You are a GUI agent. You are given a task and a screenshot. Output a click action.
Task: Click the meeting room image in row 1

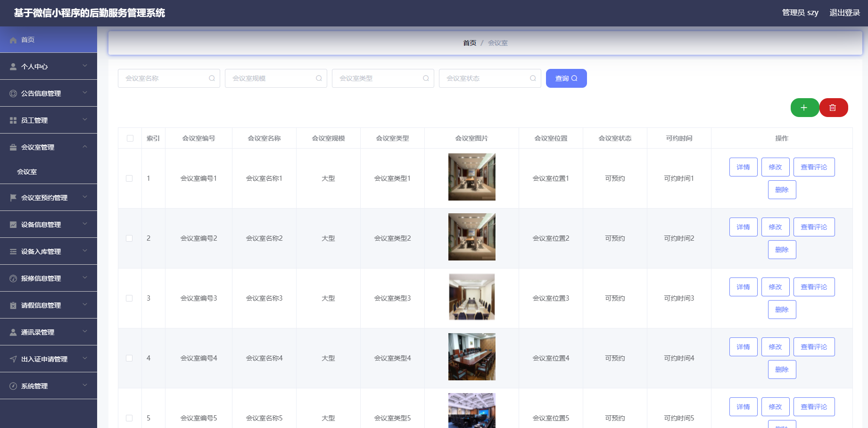(472, 177)
